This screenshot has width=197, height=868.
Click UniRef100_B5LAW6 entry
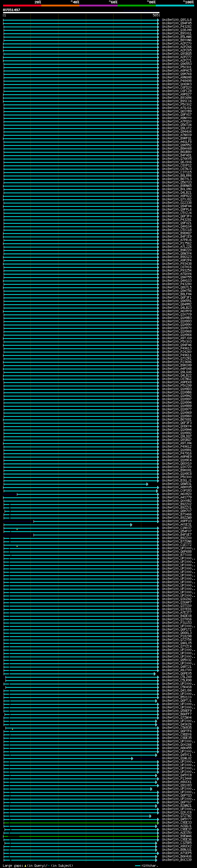(x=177, y=37)
